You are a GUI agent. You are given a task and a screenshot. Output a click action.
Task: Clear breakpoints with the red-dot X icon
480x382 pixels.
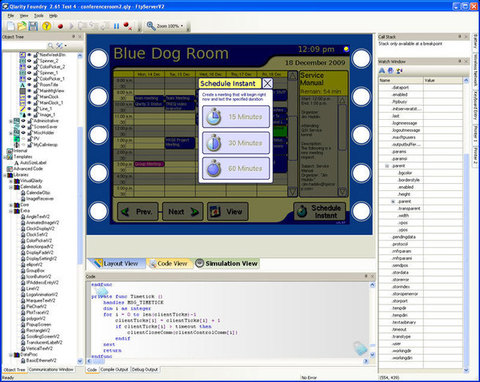point(127,26)
